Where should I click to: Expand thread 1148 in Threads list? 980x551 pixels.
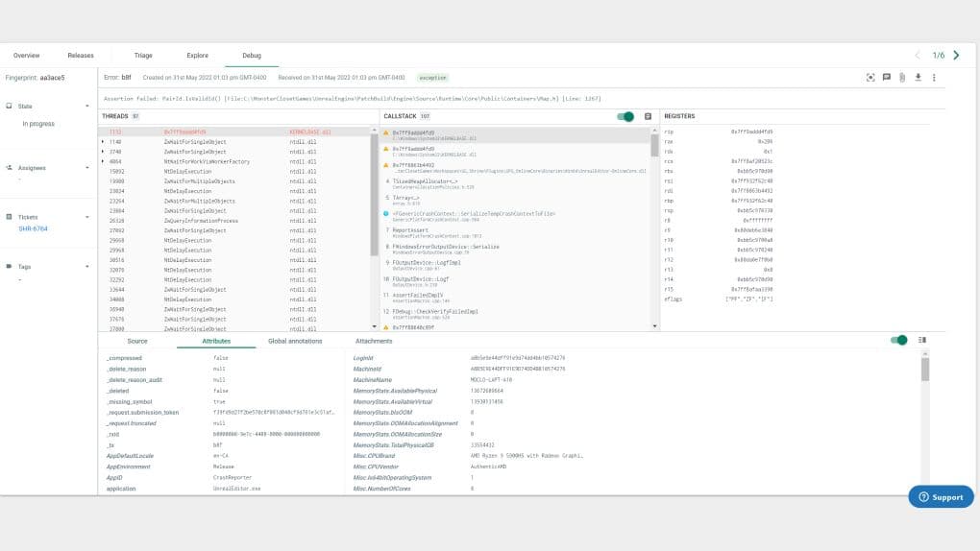click(103, 142)
